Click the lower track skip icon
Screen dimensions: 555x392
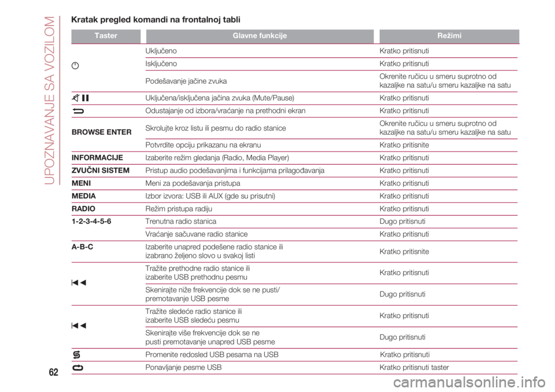tap(79, 326)
